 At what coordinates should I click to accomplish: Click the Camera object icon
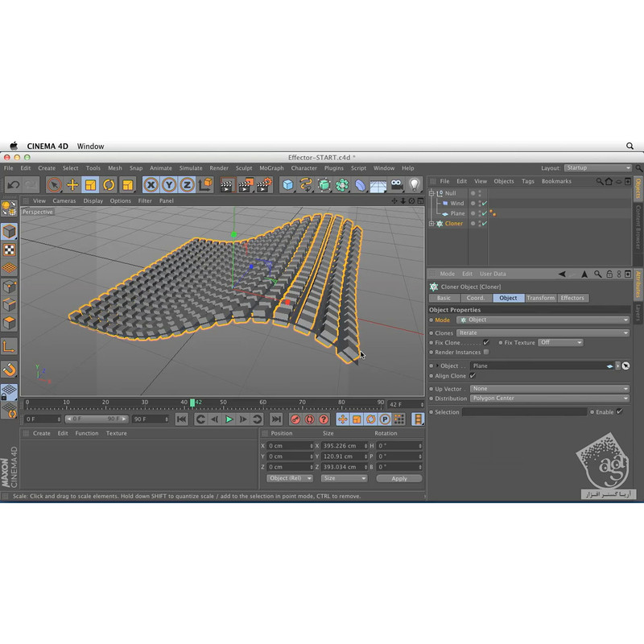click(x=396, y=185)
